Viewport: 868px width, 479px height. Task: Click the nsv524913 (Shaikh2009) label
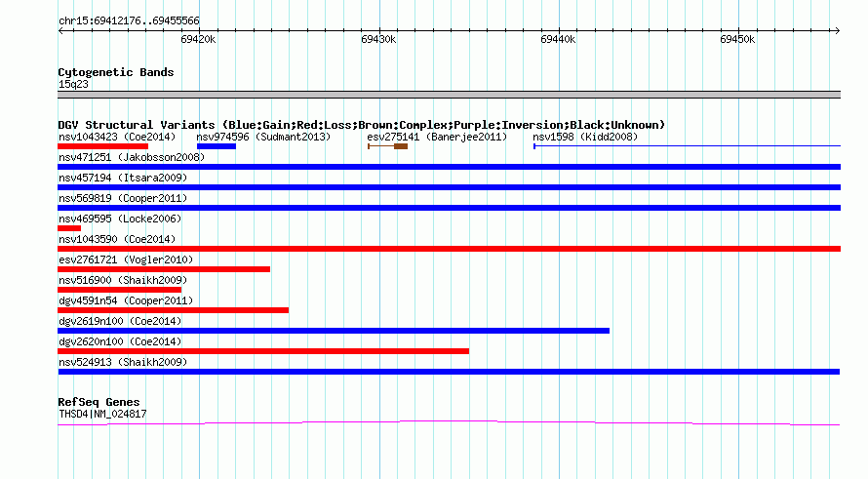click(123, 362)
